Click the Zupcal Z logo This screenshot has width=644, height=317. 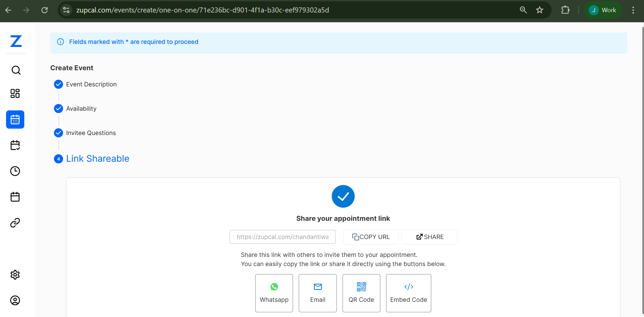[x=16, y=41]
